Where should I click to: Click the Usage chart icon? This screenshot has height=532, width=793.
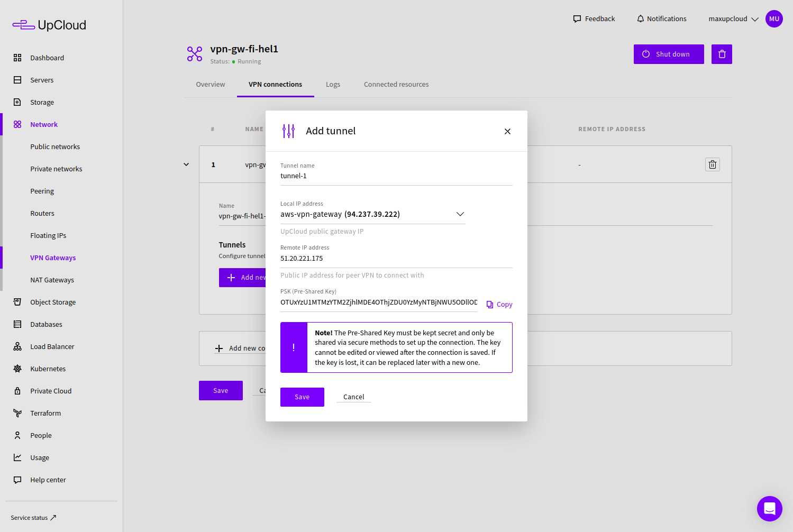[x=17, y=457]
